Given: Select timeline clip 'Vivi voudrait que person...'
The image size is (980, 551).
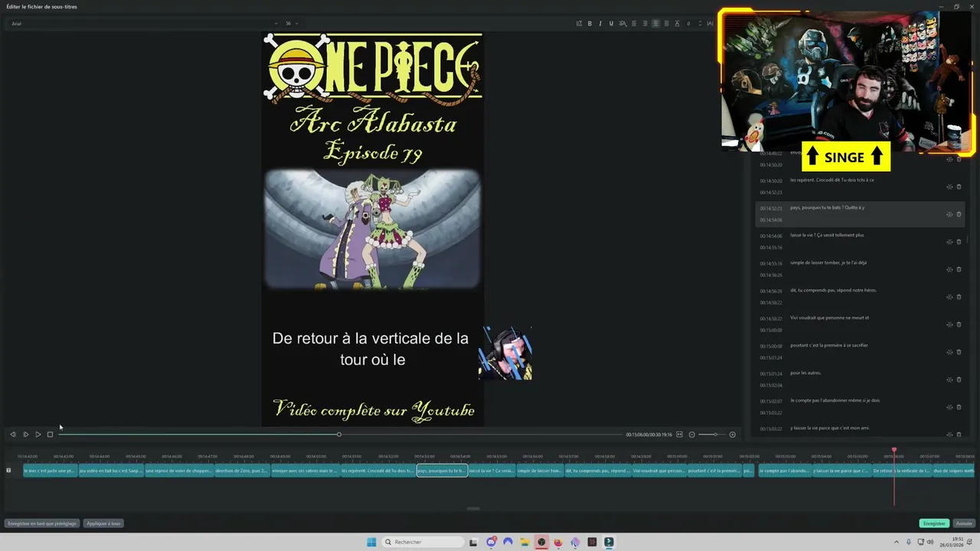Looking at the screenshot, I should (658, 471).
